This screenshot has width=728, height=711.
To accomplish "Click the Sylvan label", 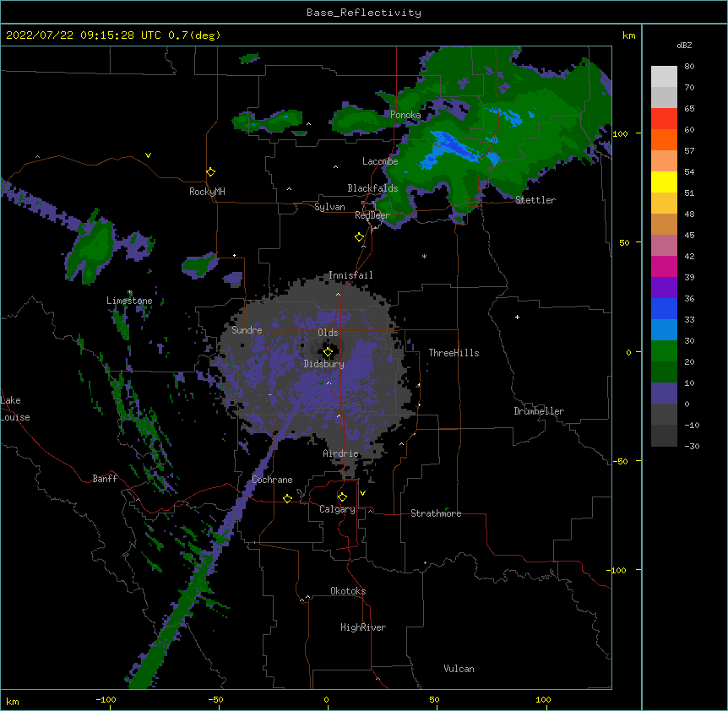I will [x=329, y=207].
